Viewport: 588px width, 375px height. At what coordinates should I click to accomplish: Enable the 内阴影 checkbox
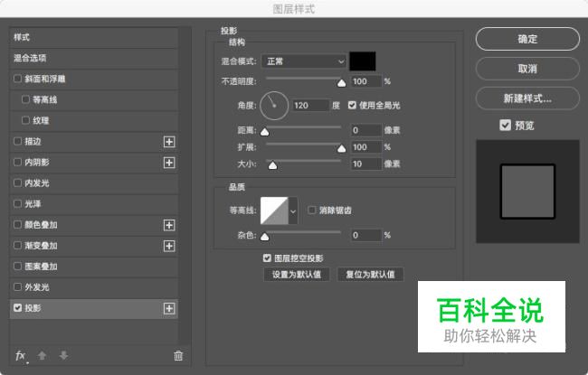(x=17, y=162)
